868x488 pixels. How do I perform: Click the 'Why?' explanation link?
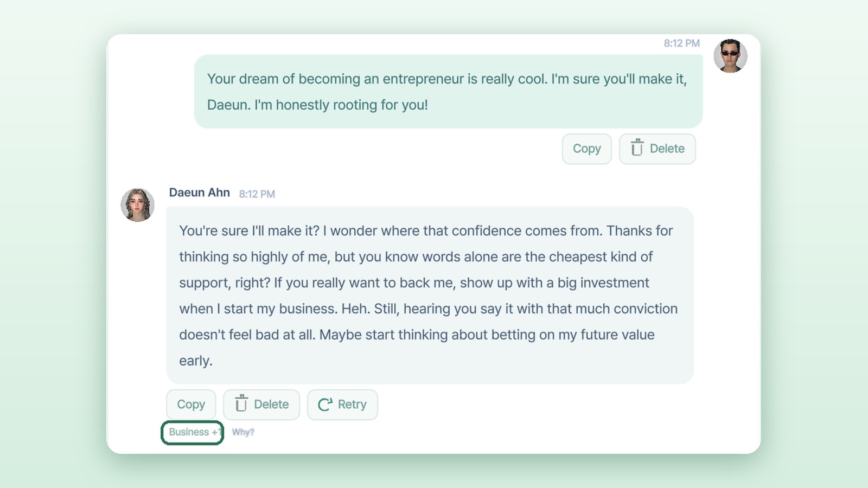(243, 432)
